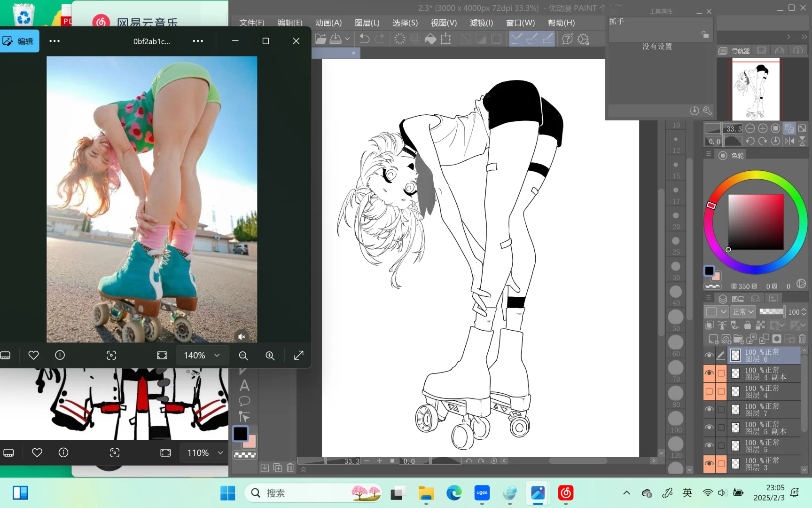Image resolution: width=812 pixels, height=508 pixels.
Task: Toggle visibility of 图层 4 副本
Action: point(709,373)
